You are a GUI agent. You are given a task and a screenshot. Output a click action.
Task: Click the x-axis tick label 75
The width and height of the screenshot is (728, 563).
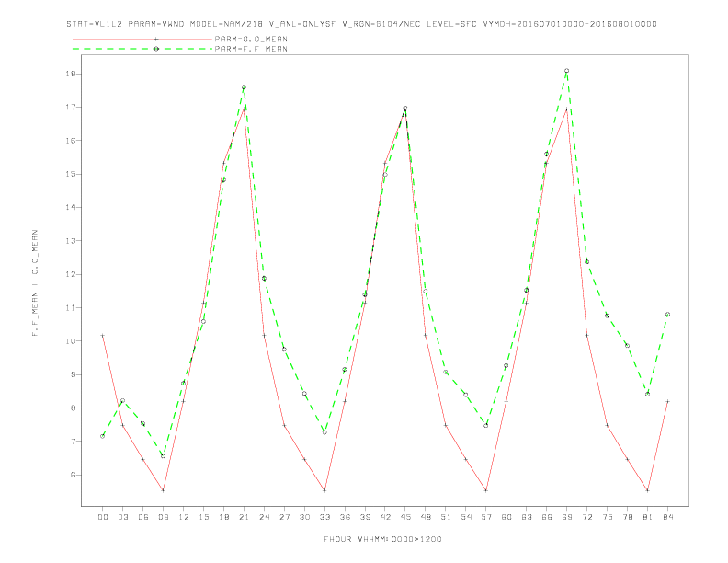608,517
